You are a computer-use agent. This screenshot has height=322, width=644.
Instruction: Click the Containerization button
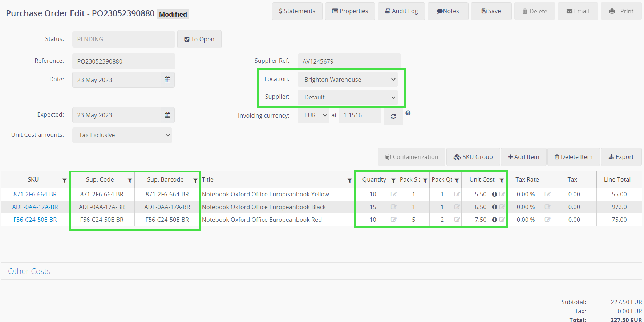pyautogui.click(x=412, y=157)
